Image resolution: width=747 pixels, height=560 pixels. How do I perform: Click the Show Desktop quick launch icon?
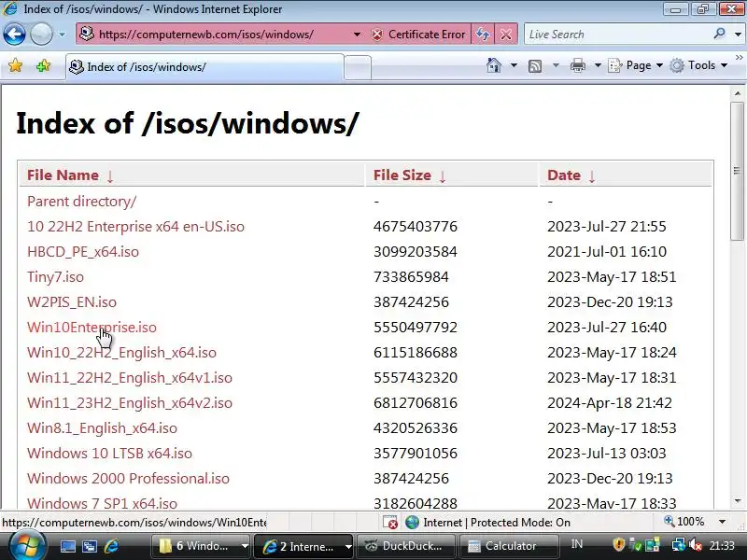[x=67, y=546]
